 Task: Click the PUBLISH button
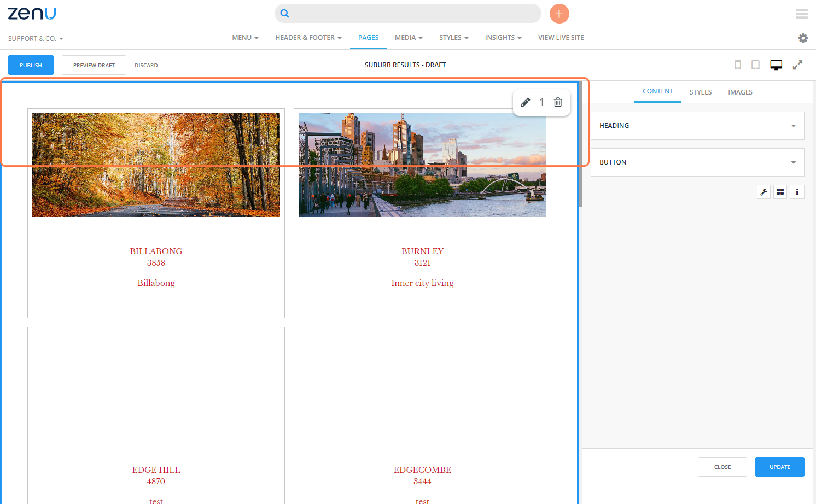pos(31,65)
